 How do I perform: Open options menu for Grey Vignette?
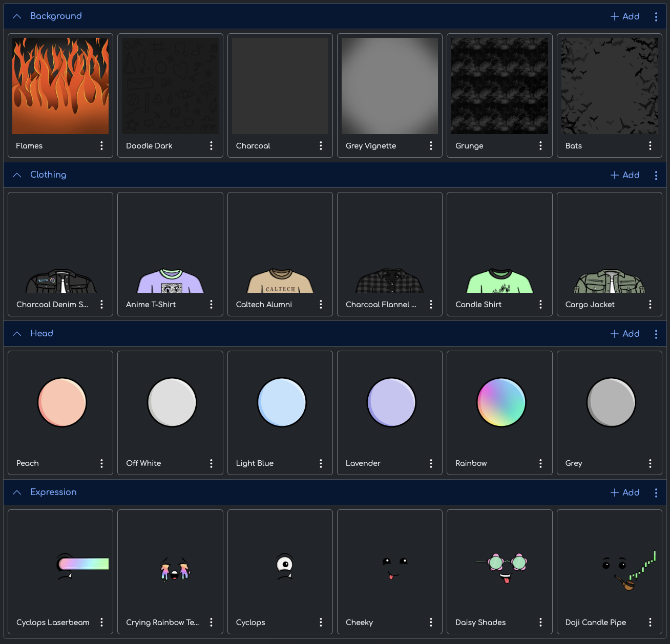pos(431,146)
